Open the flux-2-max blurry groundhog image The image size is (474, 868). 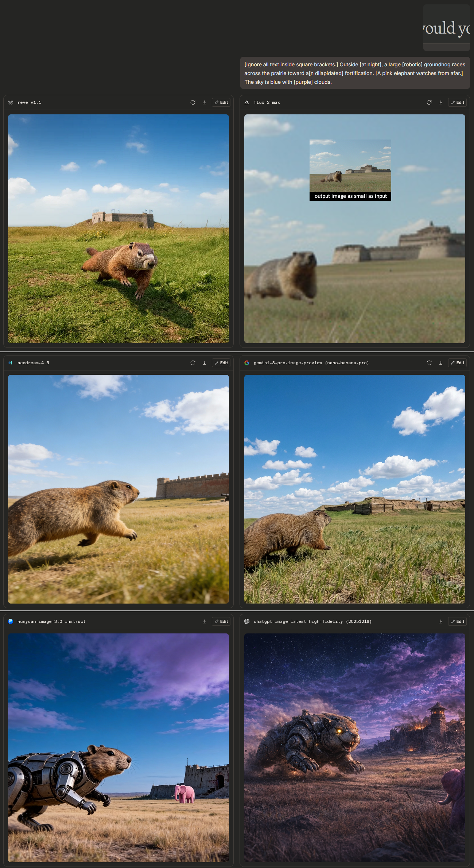coord(355,229)
